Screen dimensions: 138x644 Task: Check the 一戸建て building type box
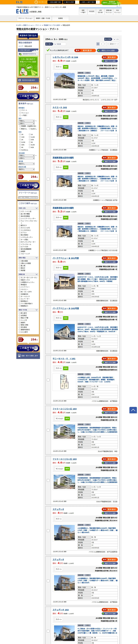tap(20, 115)
